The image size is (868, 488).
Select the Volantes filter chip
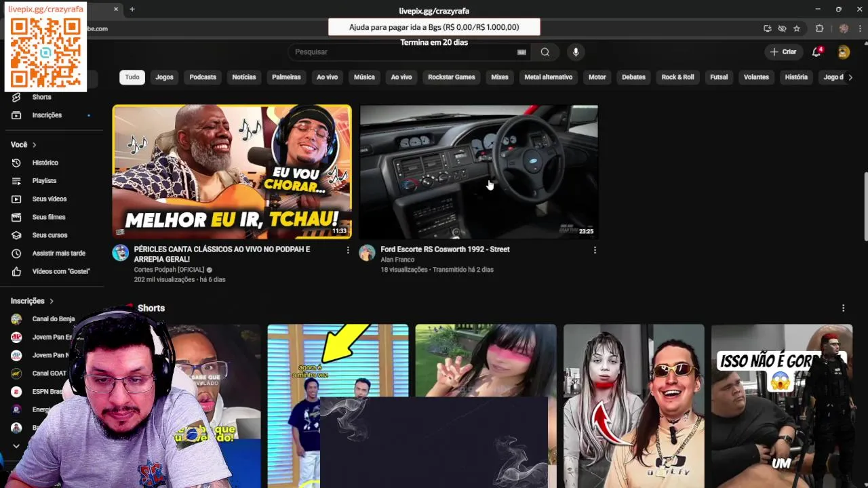click(756, 77)
